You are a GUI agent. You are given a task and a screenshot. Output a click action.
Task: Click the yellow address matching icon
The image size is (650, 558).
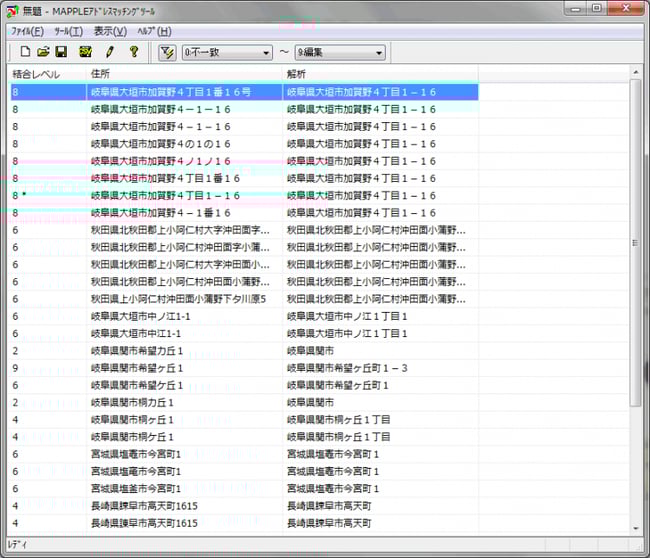[86, 52]
